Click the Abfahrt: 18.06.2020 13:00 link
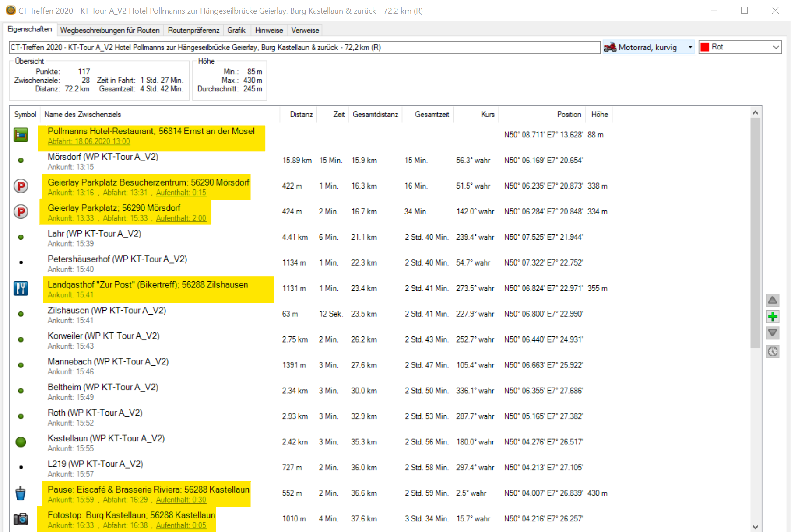The height and width of the screenshot is (532, 791). coord(89,141)
